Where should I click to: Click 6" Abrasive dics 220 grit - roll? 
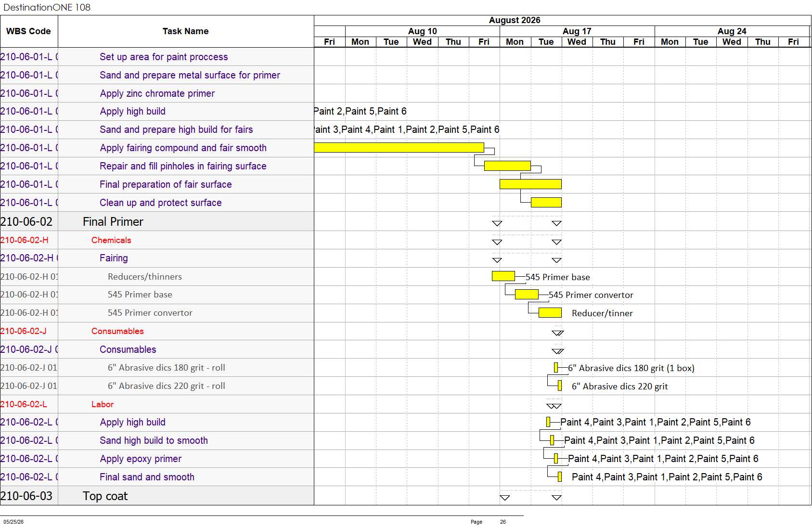tap(167, 386)
